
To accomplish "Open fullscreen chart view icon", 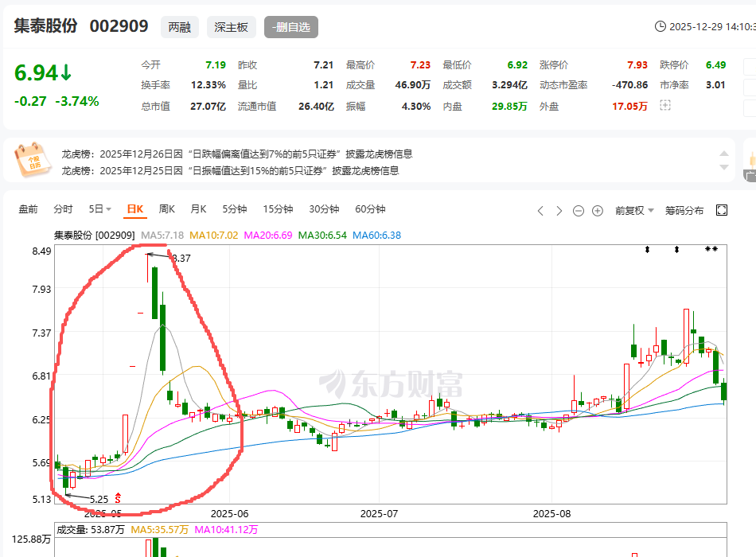I will coord(722,210).
